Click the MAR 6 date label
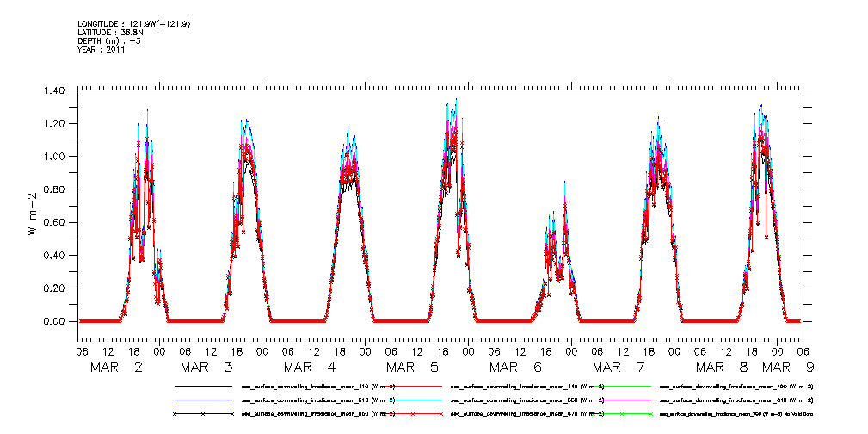Screen dimensions: 868x434 click(x=516, y=367)
